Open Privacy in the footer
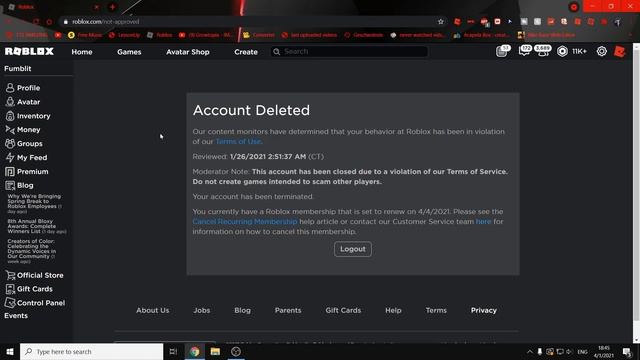 [484, 310]
